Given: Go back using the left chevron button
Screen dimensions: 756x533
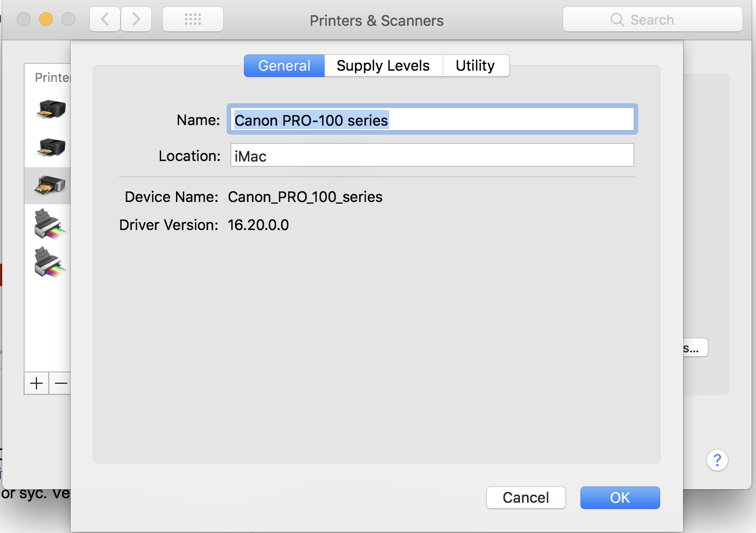Looking at the screenshot, I should pos(105,20).
